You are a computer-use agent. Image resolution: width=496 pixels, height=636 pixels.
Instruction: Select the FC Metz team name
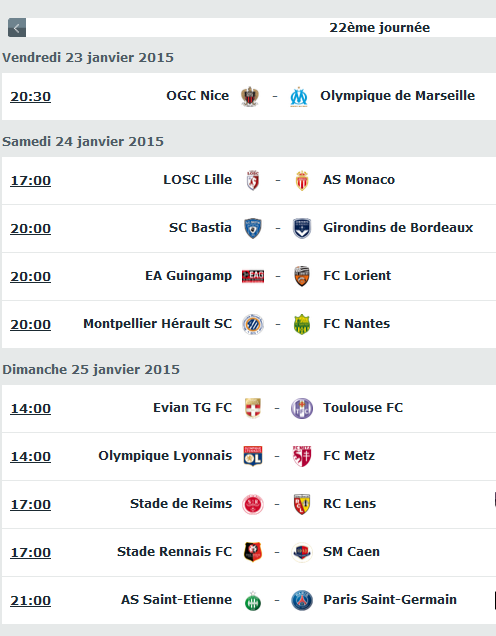click(x=349, y=456)
